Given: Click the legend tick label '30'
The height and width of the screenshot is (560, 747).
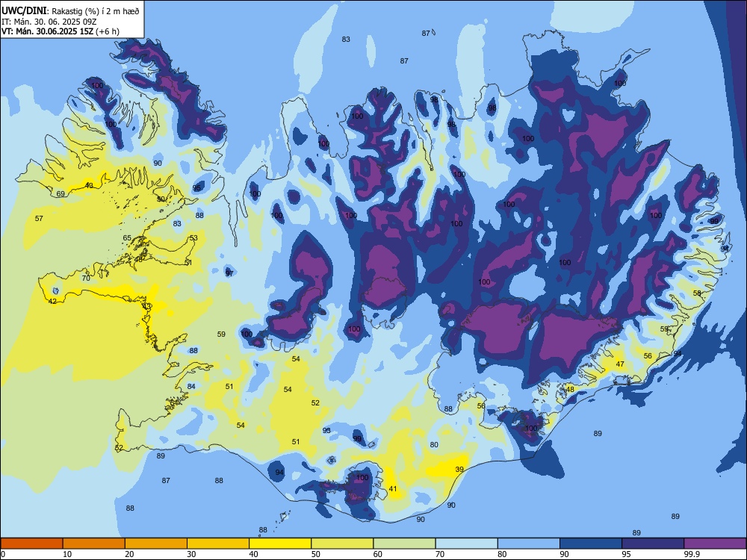Looking at the screenshot, I should (x=191, y=554).
